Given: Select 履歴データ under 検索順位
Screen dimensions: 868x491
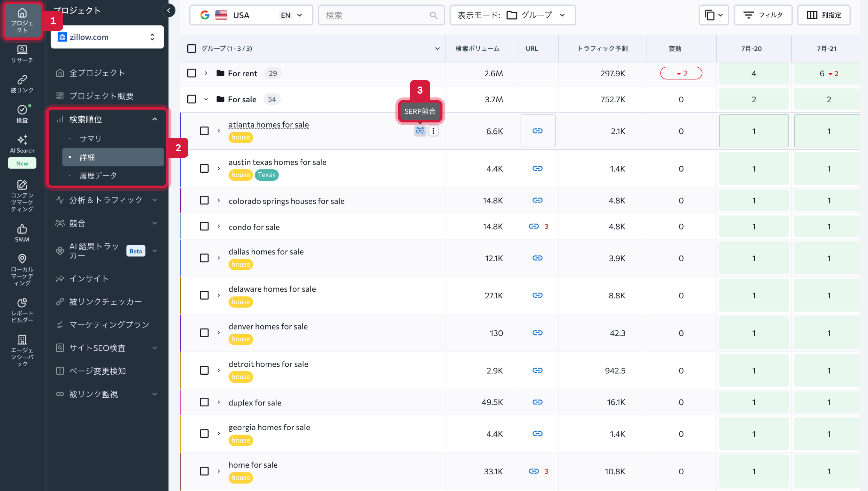Looking at the screenshot, I should 98,175.
